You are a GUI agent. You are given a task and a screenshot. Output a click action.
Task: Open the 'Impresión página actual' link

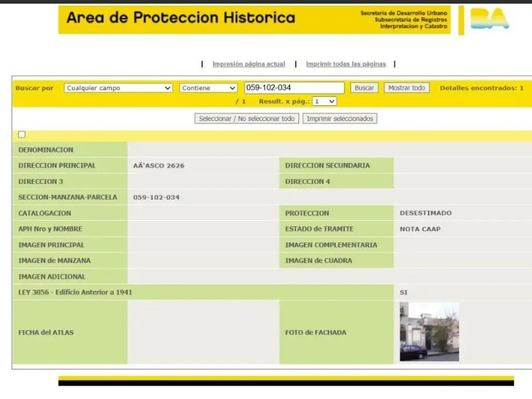[x=248, y=64]
